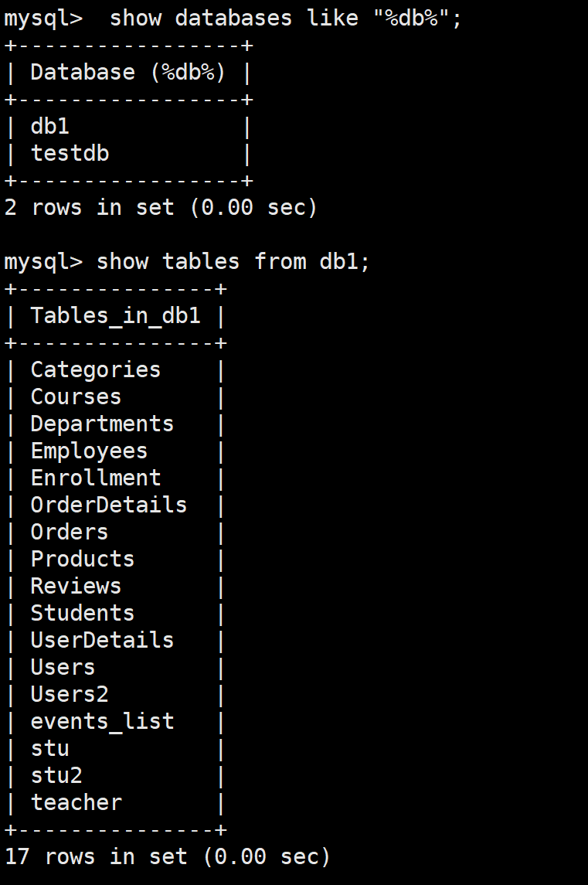This screenshot has height=885, width=588.
Task: Click the Departments table name
Action: (x=102, y=424)
